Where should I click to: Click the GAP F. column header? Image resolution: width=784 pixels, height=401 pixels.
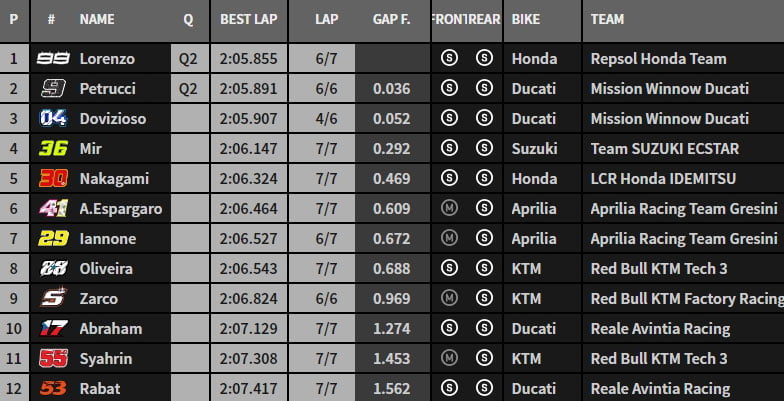[390, 19]
